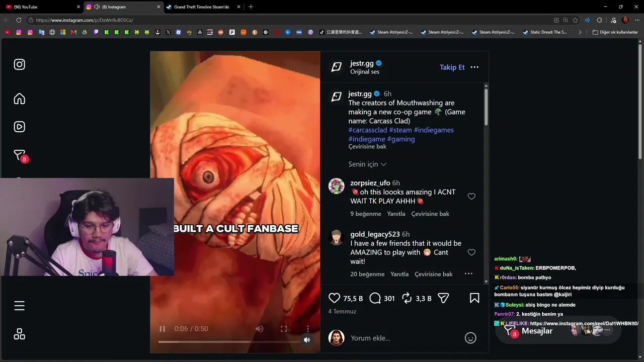This screenshot has height=362, width=644.
Task: Reply to gold_legacy523's comment with 'Yanıtla'
Action: click(x=399, y=274)
